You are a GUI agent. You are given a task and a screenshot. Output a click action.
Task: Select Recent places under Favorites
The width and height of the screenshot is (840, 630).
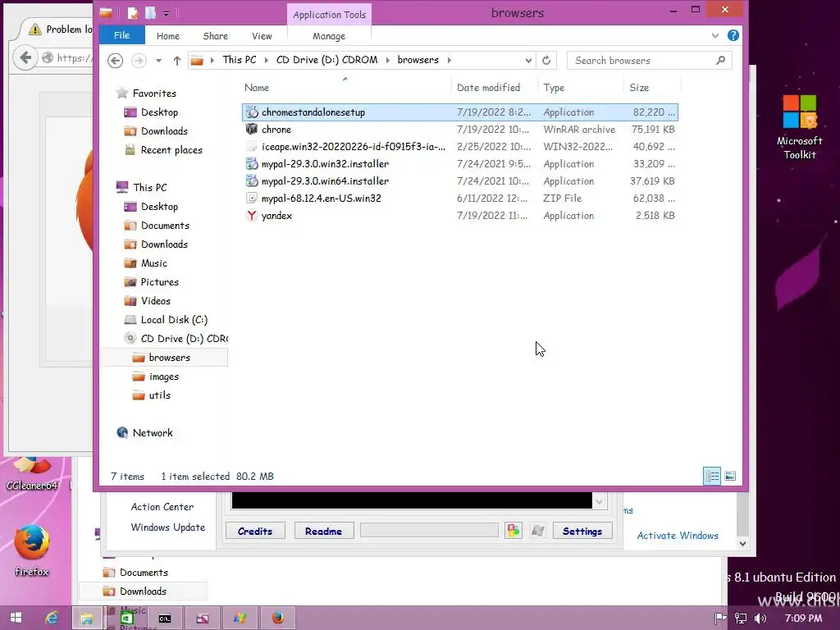pos(171,150)
